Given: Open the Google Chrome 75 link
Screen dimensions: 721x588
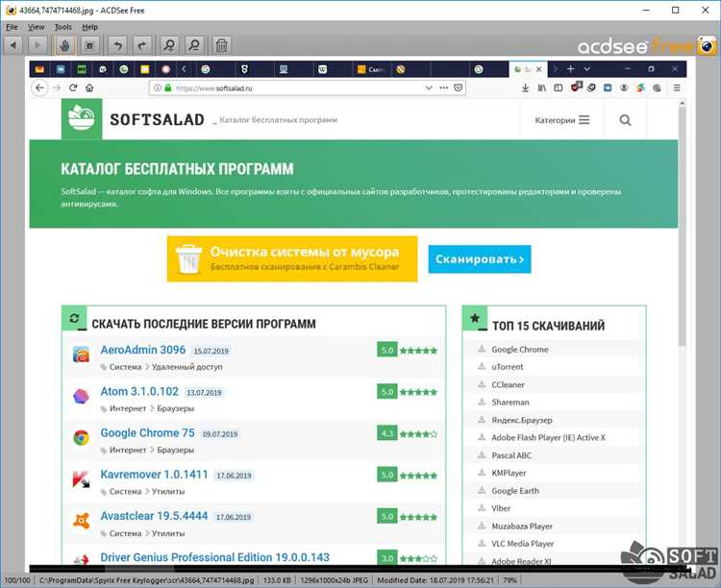Looking at the screenshot, I should [148, 433].
